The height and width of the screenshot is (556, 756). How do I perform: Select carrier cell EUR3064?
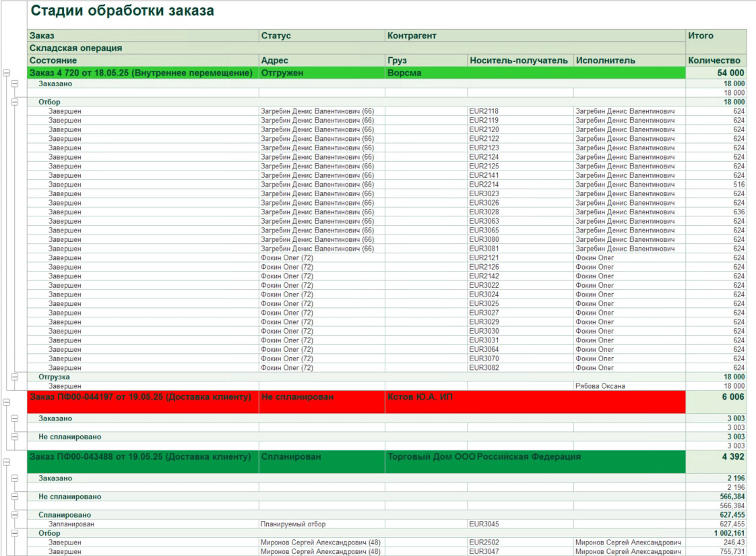pos(521,349)
